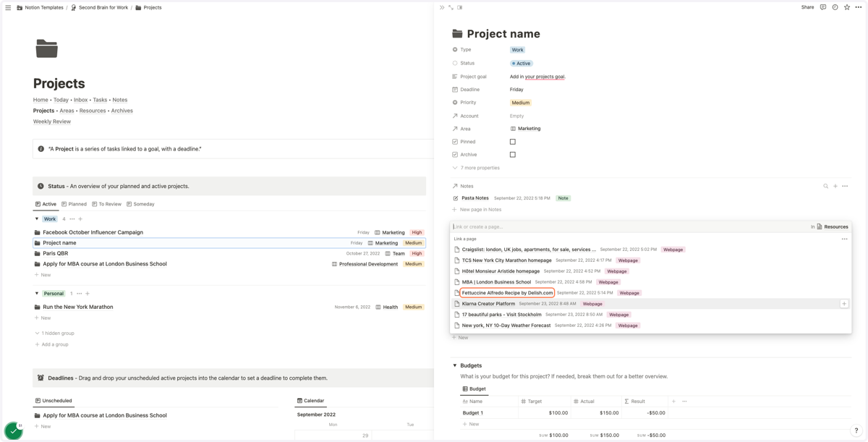This screenshot has width=868, height=442.
Task: Select the Active view tab
Action: coord(46,204)
